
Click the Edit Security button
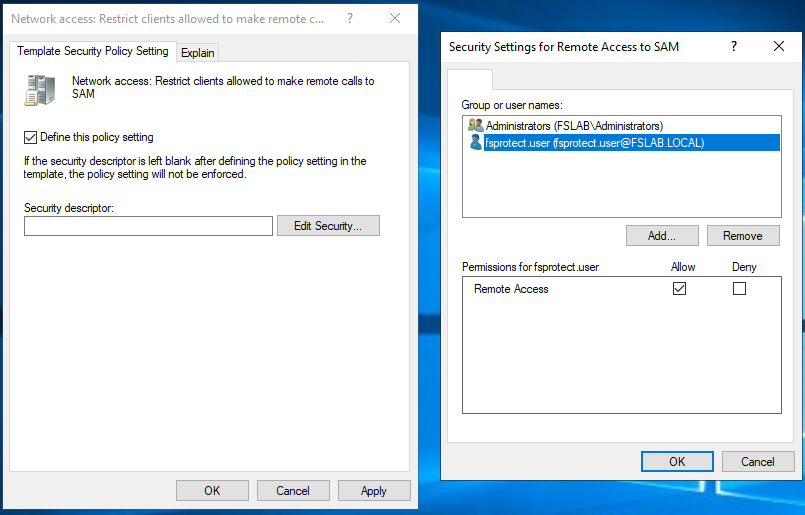click(x=328, y=226)
